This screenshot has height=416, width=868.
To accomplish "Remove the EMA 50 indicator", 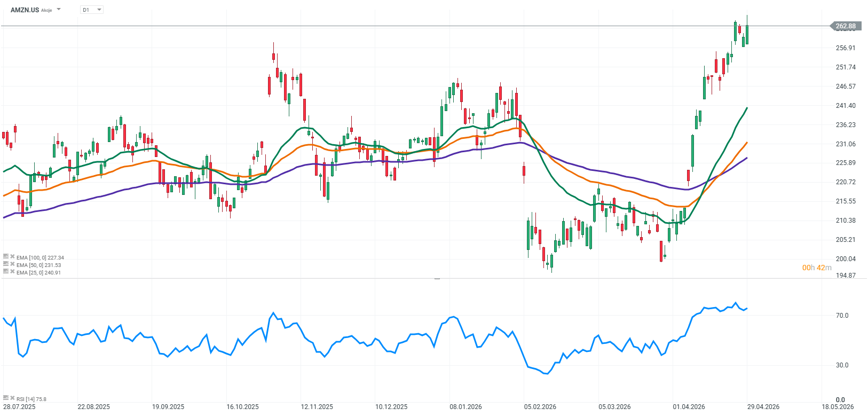I will pos(12,264).
